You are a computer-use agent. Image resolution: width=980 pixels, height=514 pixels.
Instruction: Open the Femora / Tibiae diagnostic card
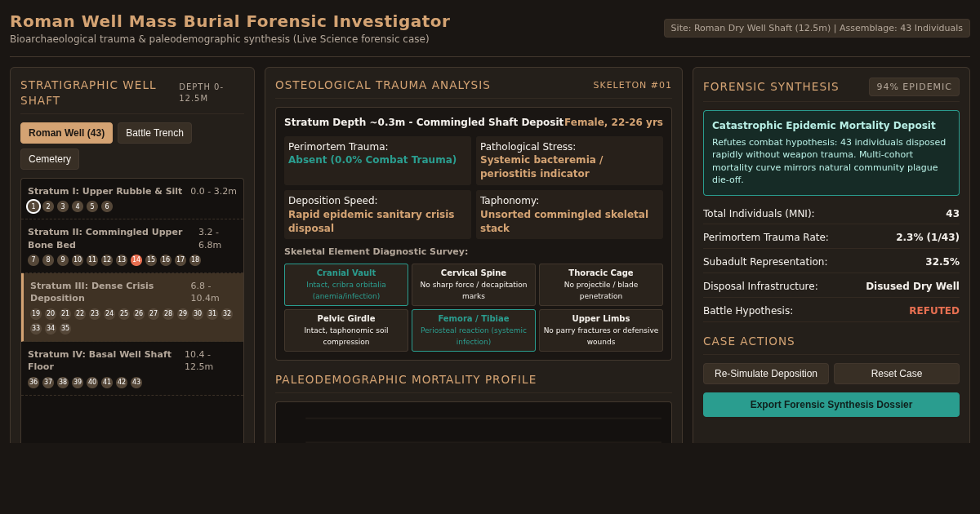474,330
